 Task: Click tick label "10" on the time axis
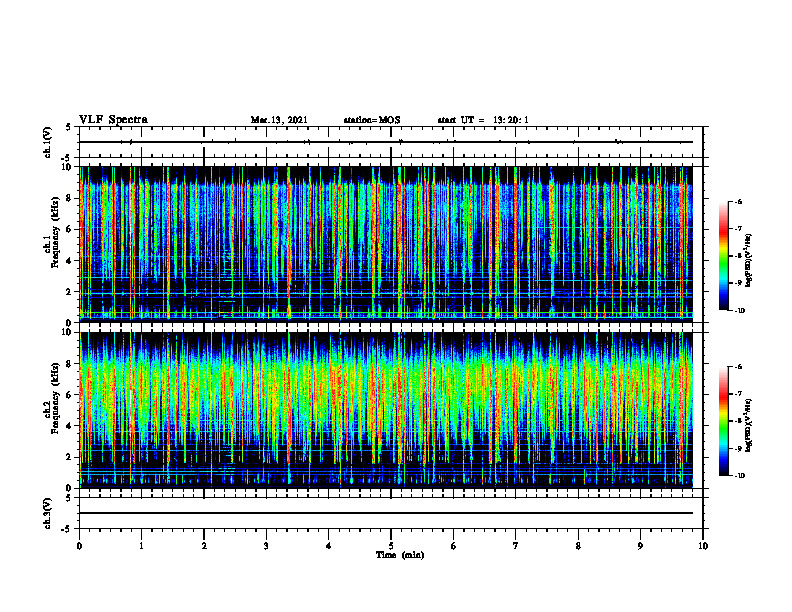(x=703, y=546)
